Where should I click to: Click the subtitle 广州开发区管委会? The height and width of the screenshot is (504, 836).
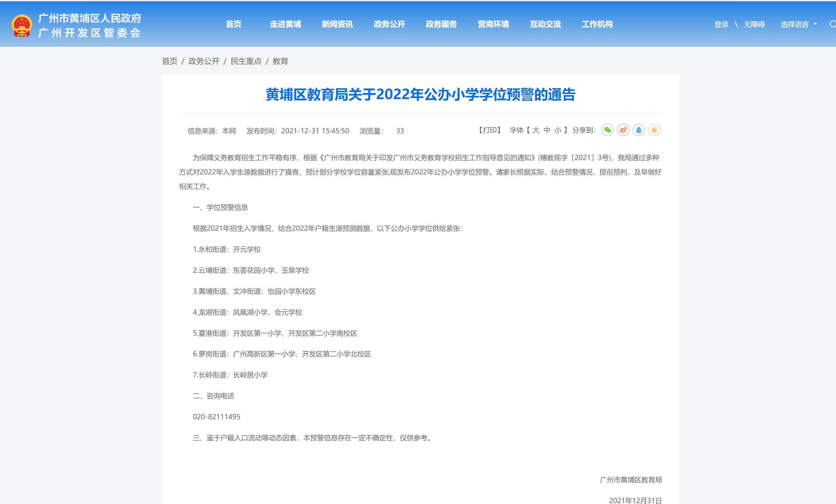90,33
